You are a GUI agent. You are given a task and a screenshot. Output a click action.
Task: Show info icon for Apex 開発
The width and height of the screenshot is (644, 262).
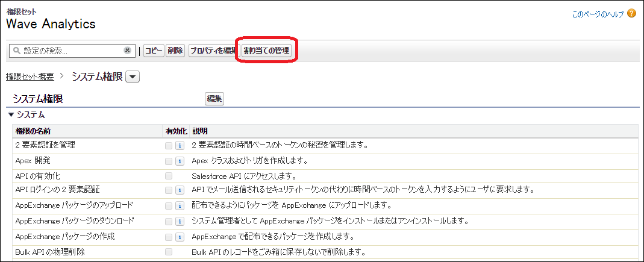click(x=180, y=161)
